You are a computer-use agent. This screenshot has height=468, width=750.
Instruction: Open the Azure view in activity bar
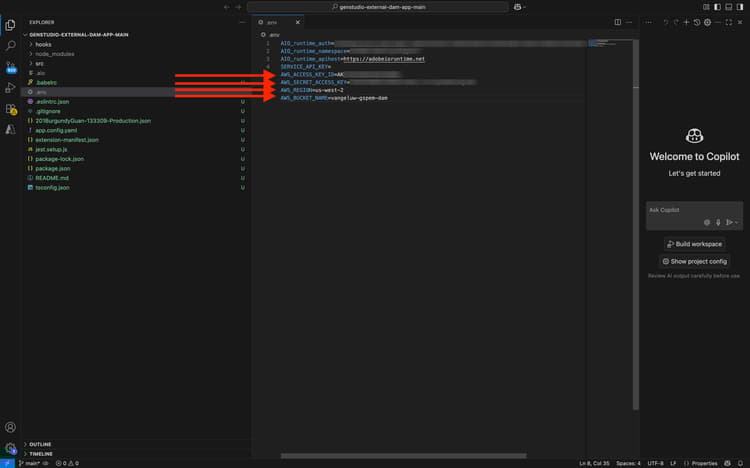(x=10, y=130)
